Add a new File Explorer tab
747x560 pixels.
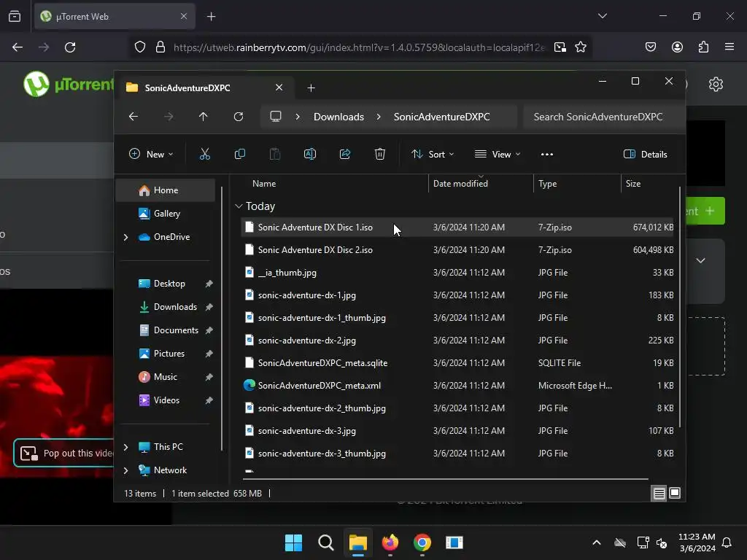(311, 87)
